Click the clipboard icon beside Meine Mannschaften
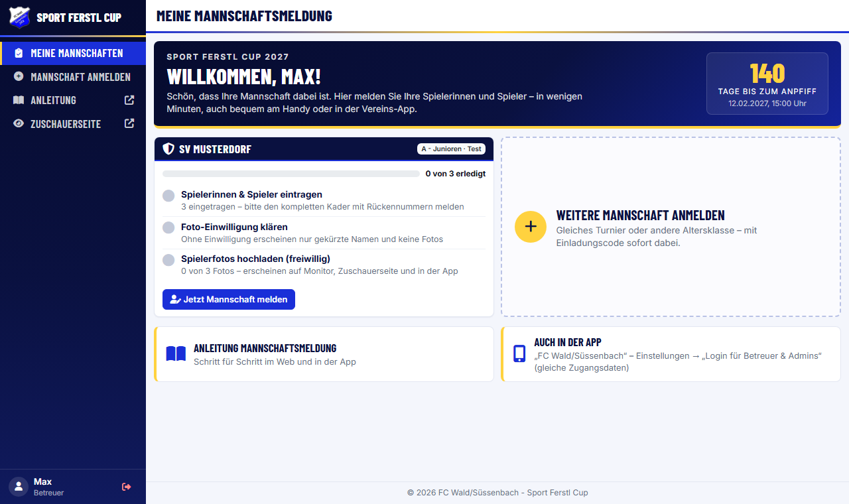The image size is (849, 504). pos(19,53)
